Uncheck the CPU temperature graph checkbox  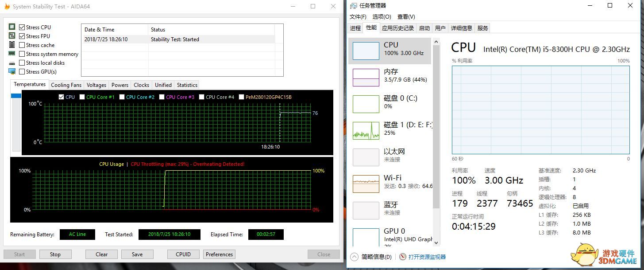[x=61, y=97]
